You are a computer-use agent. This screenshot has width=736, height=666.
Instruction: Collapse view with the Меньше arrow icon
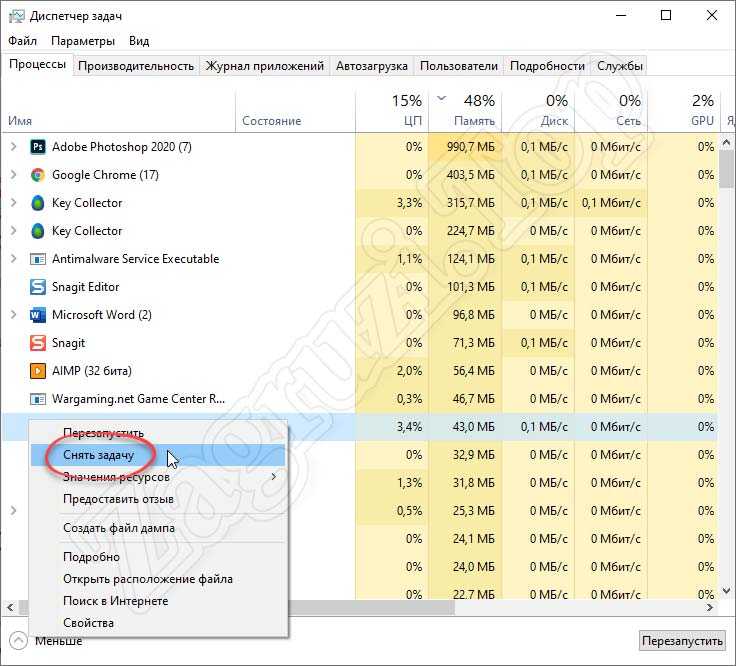click(x=18, y=641)
